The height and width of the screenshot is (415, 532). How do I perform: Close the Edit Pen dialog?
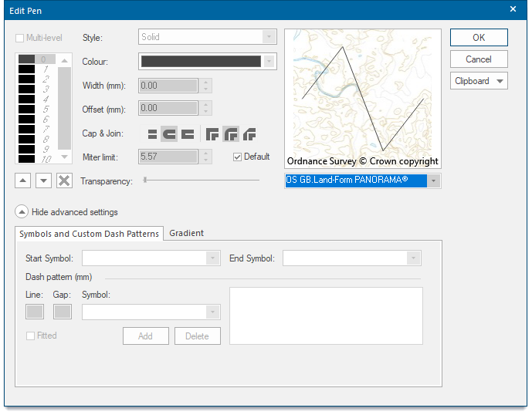click(x=513, y=9)
